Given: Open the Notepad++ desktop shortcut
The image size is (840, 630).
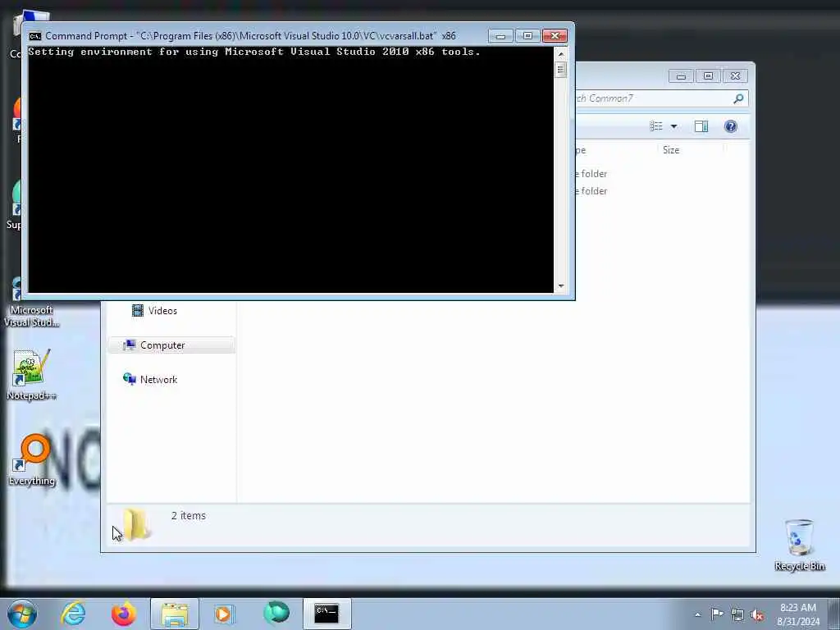Looking at the screenshot, I should point(31,374).
